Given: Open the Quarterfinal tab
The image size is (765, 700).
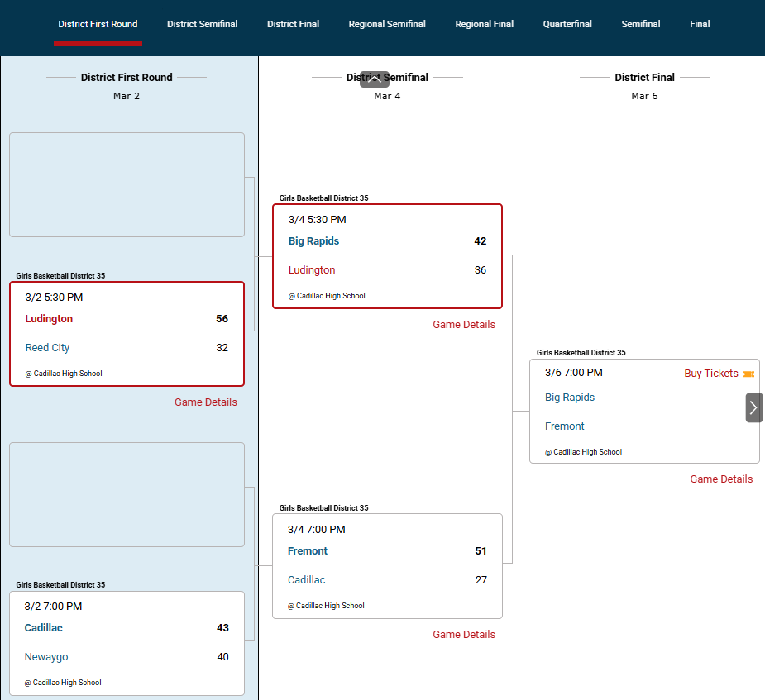Looking at the screenshot, I should point(567,24).
